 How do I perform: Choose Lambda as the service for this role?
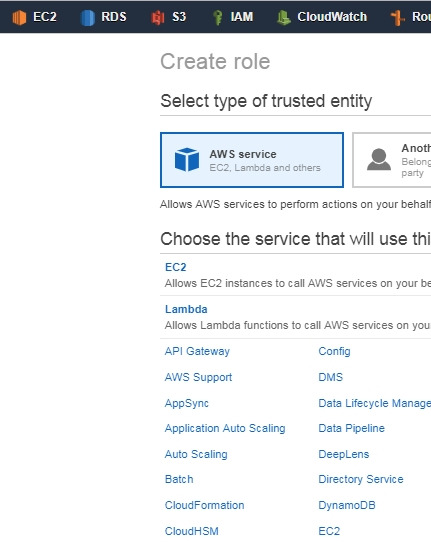[186, 309]
